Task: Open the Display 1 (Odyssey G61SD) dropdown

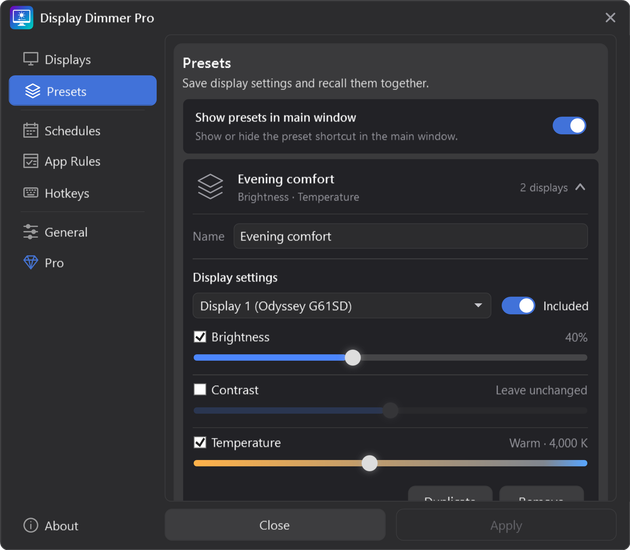Action: click(x=342, y=306)
